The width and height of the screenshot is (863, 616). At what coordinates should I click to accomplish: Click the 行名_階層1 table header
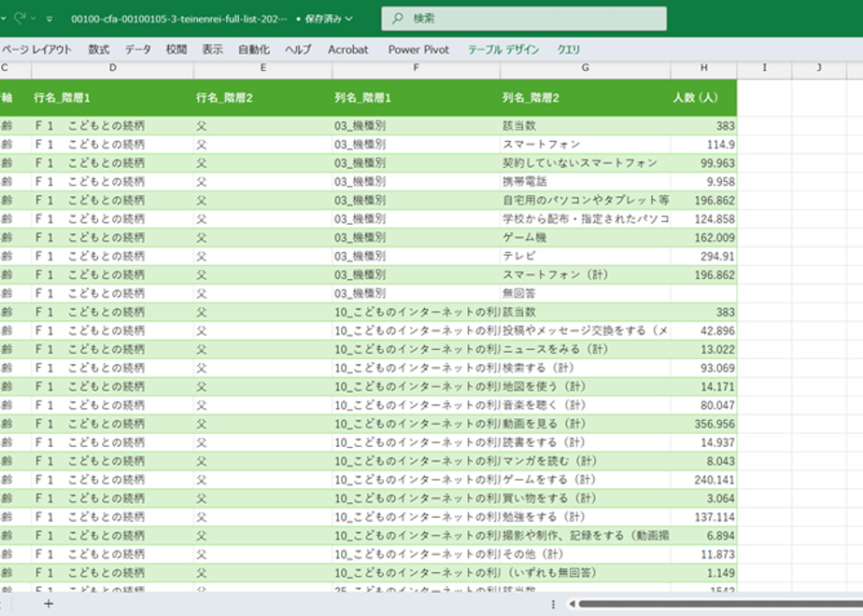(113, 98)
